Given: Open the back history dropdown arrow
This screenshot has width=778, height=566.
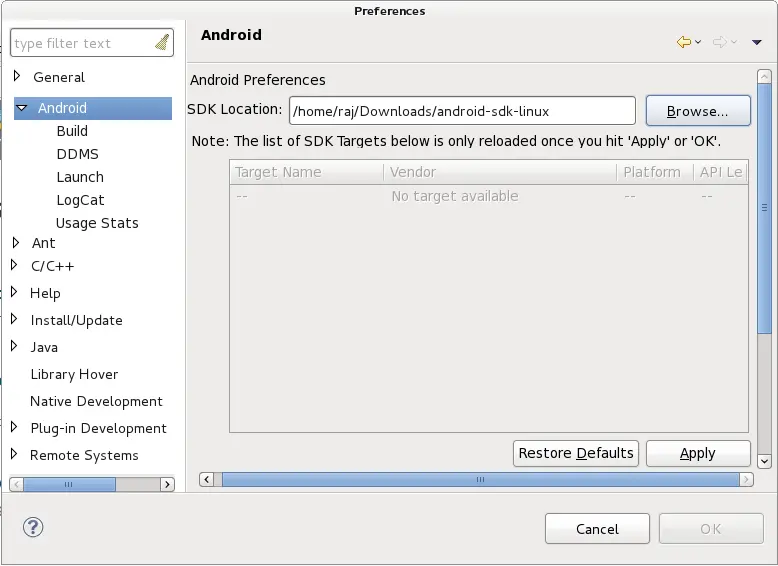Looking at the screenshot, I should point(698,42).
